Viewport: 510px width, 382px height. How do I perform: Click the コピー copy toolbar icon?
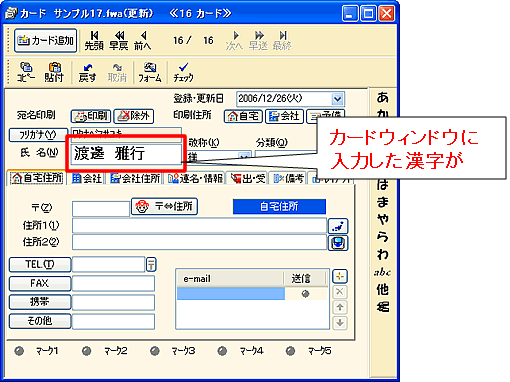pyautogui.click(x=26, y=72)
